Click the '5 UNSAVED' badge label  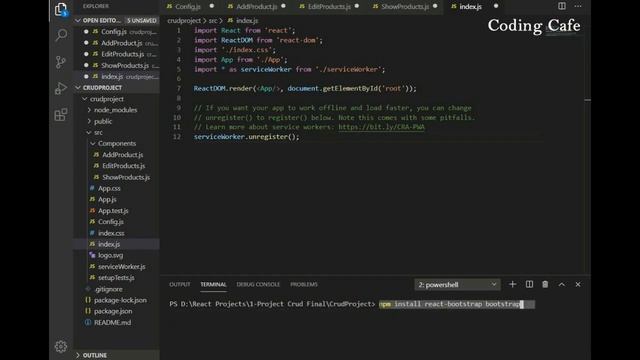coord(142,20)
